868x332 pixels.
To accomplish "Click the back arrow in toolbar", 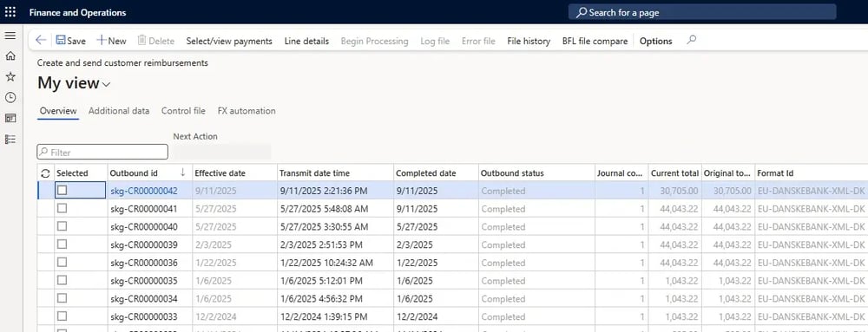I will click(x=41, y=41).
